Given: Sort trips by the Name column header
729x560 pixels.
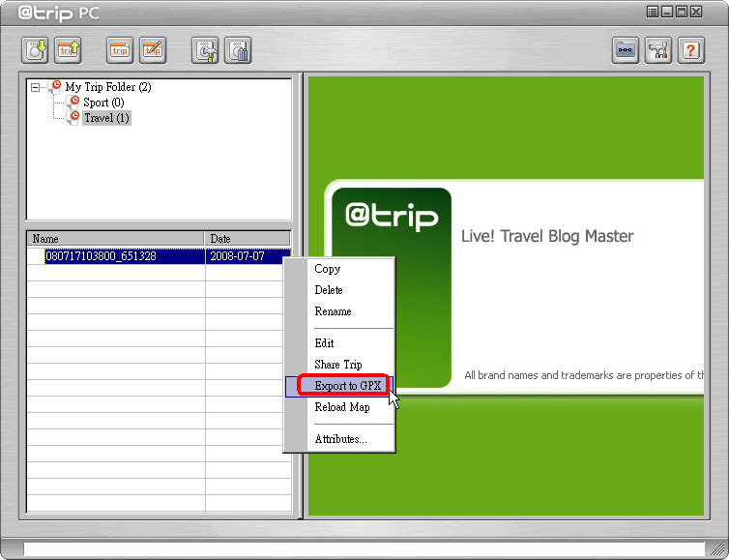Looking at the screenshot, I should point(115,239).
